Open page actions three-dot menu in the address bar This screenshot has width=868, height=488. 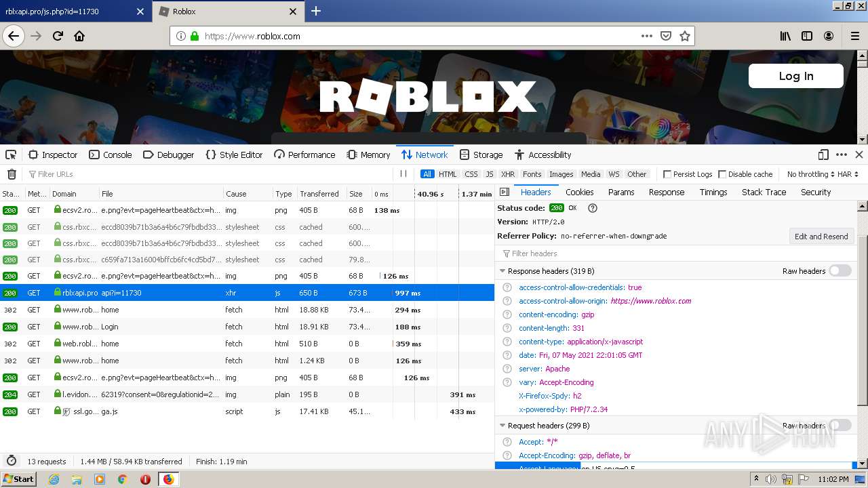pyautogui.click(x=647, y=36)
